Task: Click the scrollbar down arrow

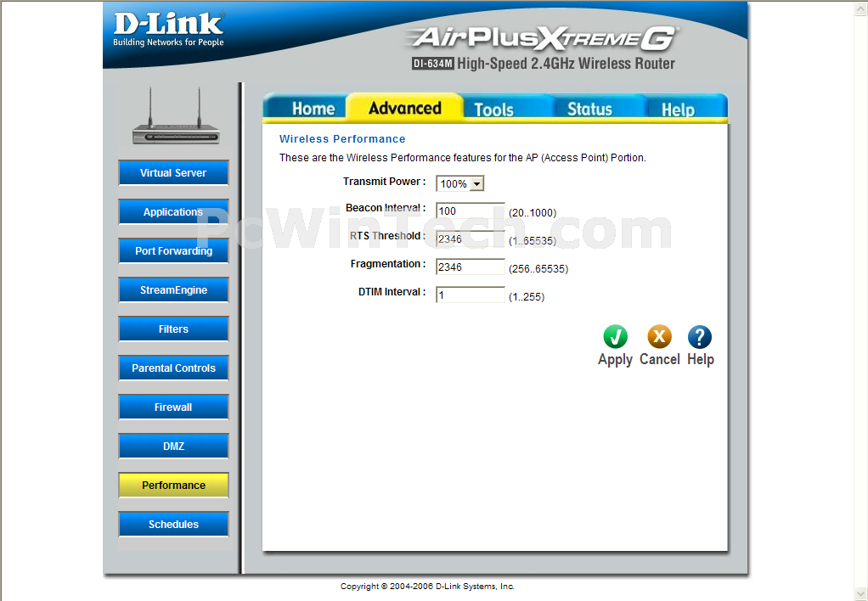Action: [x=862, y=594]
